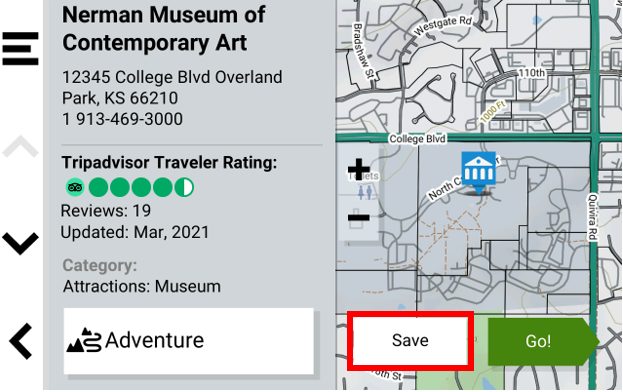
Task: Click the up chevron arrow
Action: point(20,147)
